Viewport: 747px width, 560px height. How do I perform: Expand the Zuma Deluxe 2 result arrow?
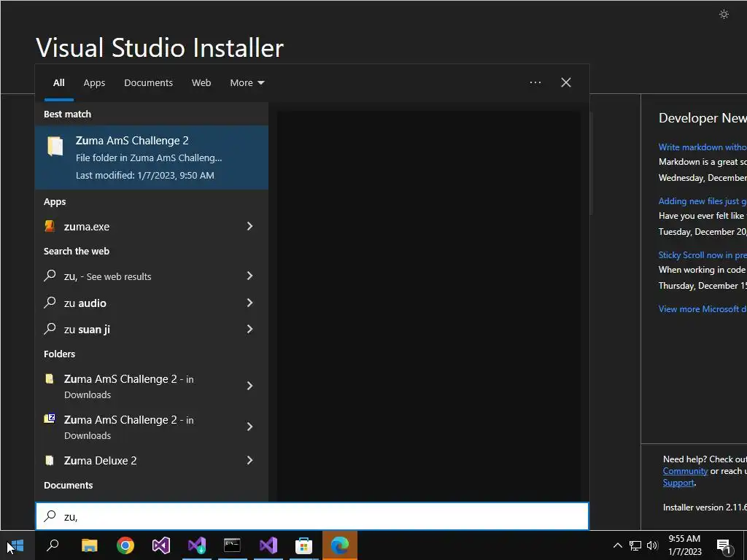point(249,460)
